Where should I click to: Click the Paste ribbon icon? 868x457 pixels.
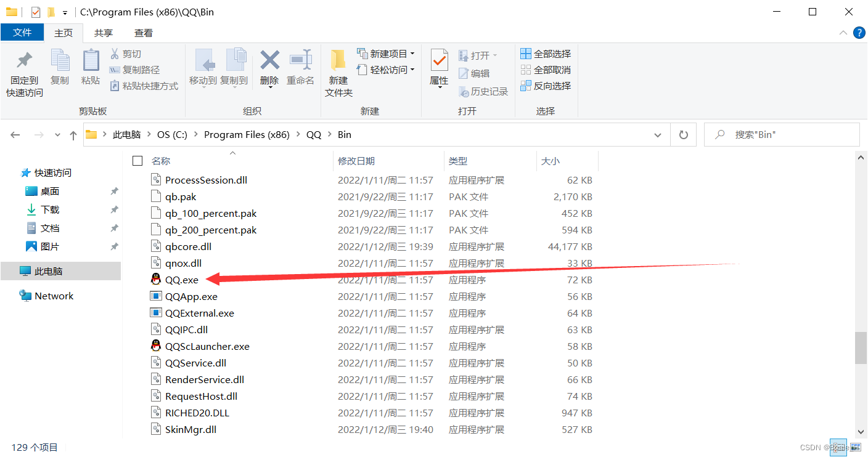coord(91,60)
